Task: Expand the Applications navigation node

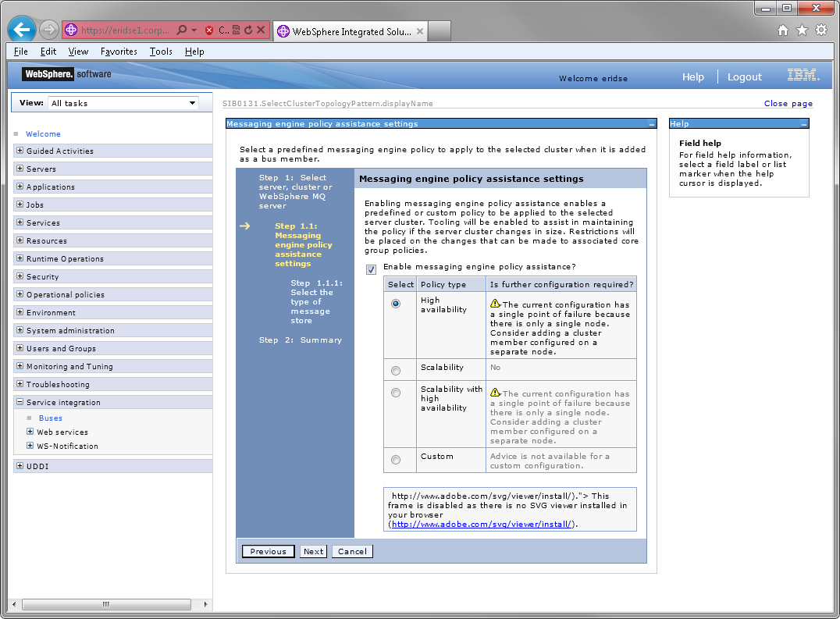Action: click(x=20, y=187)
